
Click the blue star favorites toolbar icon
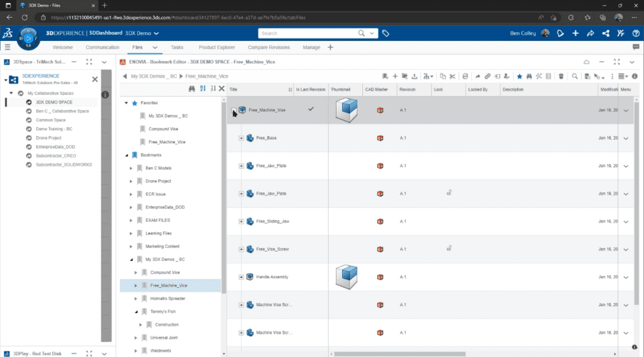[519, 76]
